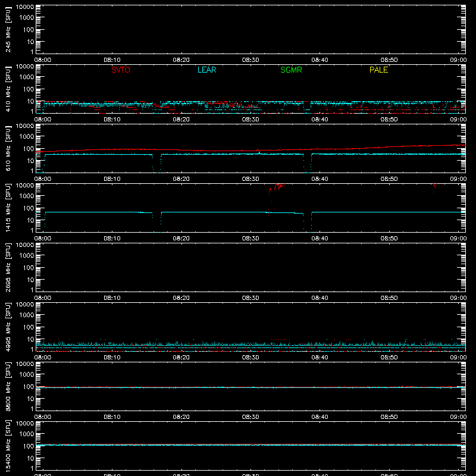Click the 10 y-tick on 8800 MHz panel
The image size is (476, 476).
coord(30,399)
